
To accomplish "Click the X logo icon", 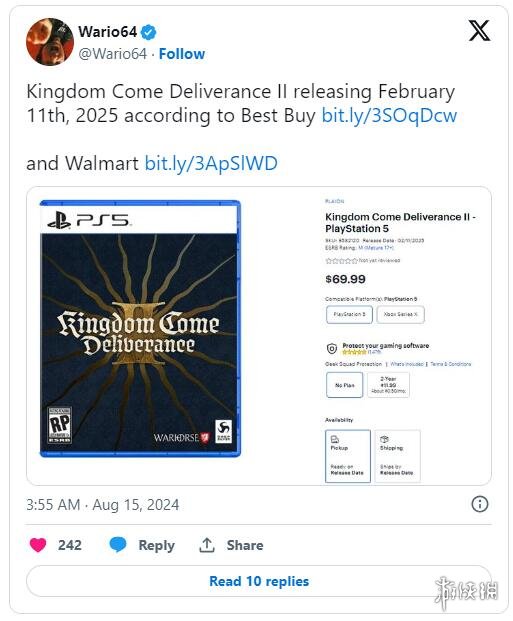I will coord(479,30).
